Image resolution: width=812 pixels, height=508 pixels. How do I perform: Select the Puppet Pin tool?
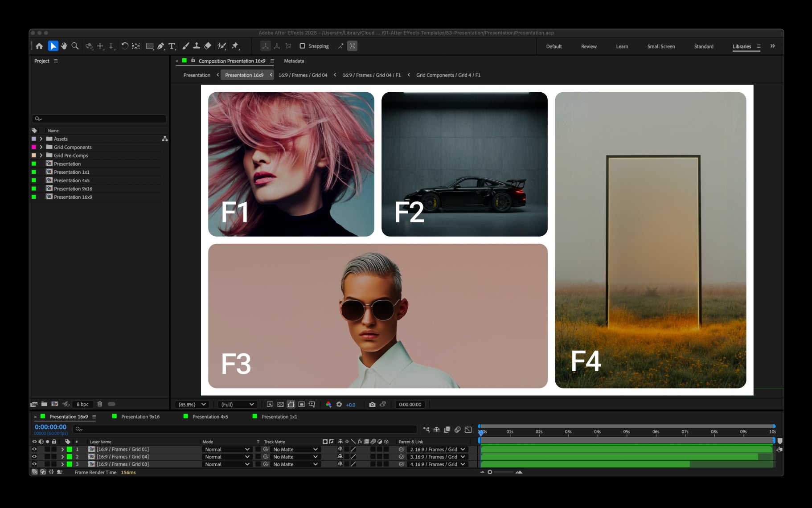point(235,46)
